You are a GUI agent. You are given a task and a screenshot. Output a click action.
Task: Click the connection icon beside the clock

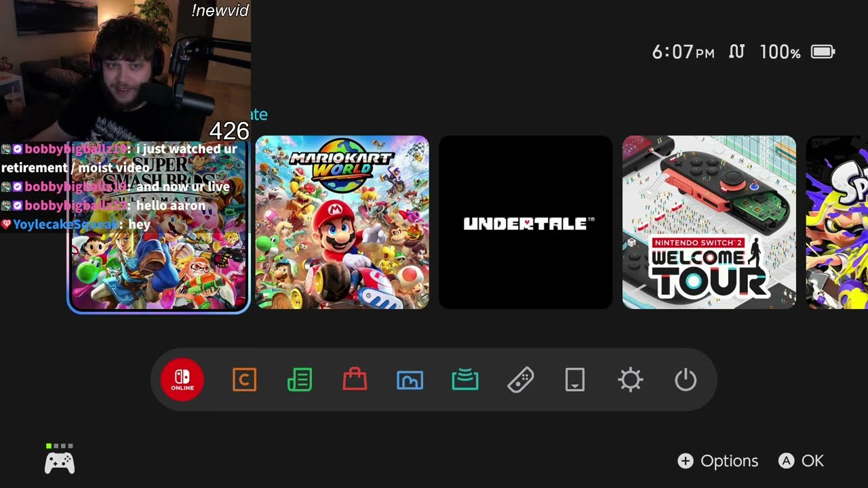pyautogui.click(x=737, y=52)
